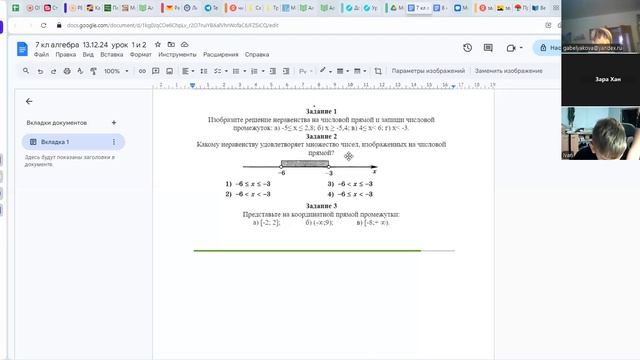640x360 pixels.
Task: Open the border dash style dropdown
Action: click(x=360, y=71)
